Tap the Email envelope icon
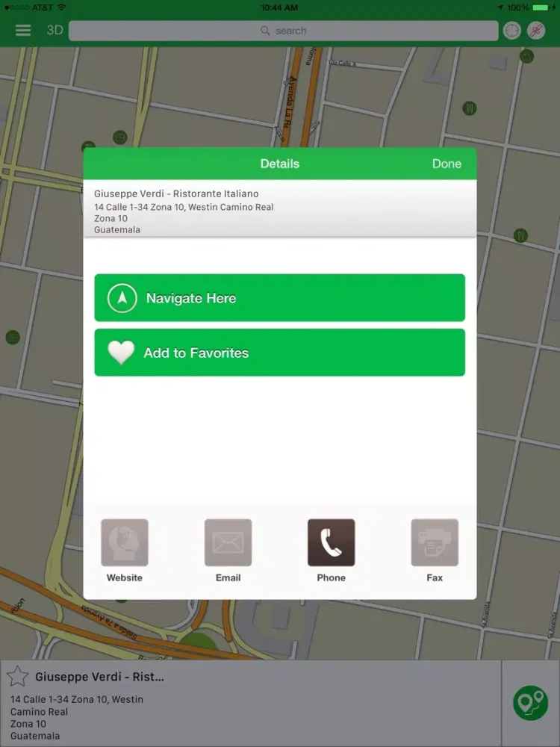Image resolution: width=560 pixels, height=747 pixels. pos(228,542)
